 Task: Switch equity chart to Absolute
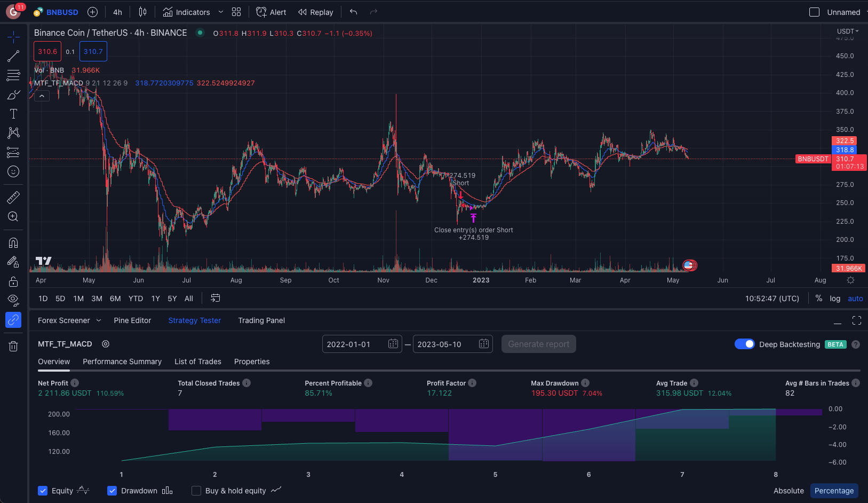[789, 491]
